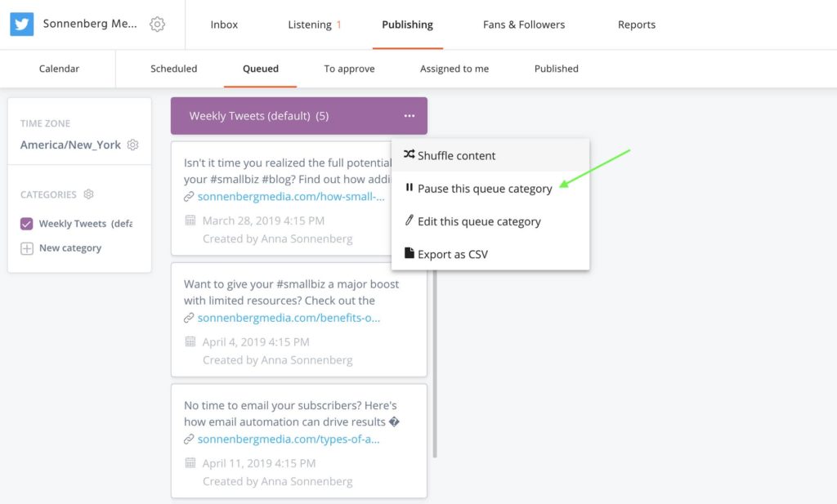Select Edit this queue category
The height and width of the screenshot is (504, 837).
(x=479, y=221)
